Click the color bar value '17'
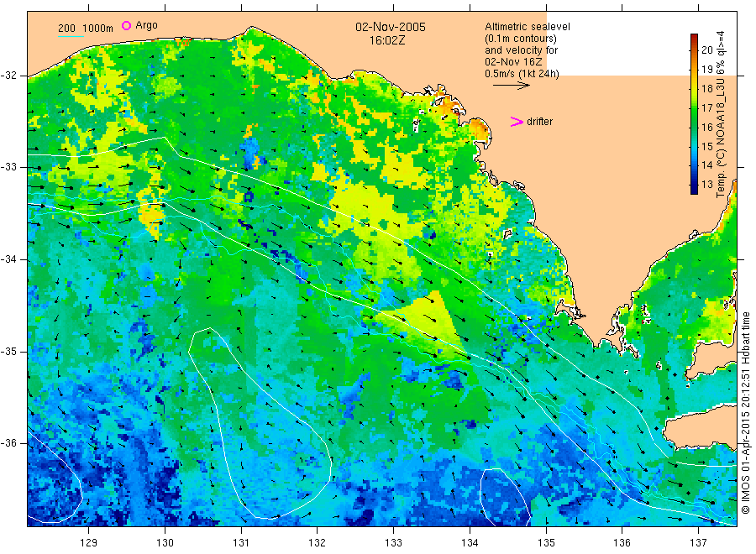The width and height of the screenshot is (756, 554). tap(706, 108)
